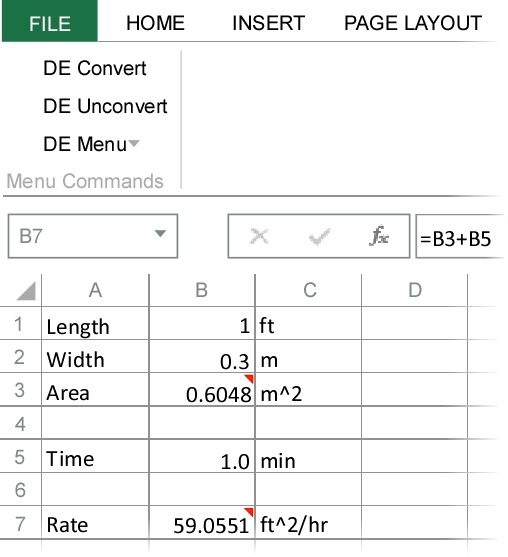The width and height of the screenshot is (508, 557).
Task: Select row 1 header
Action: coord(21,323)
